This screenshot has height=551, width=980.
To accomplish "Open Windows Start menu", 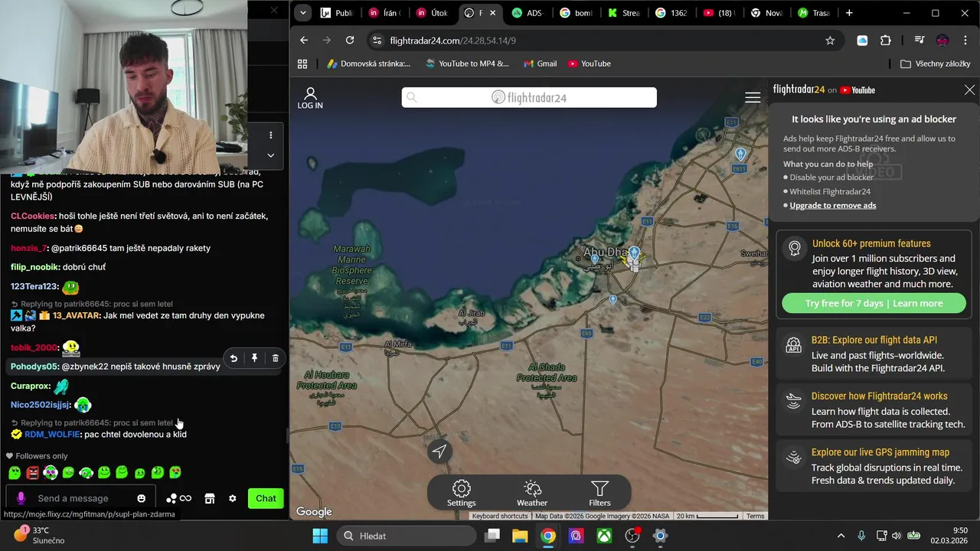I will pos(320,536).
